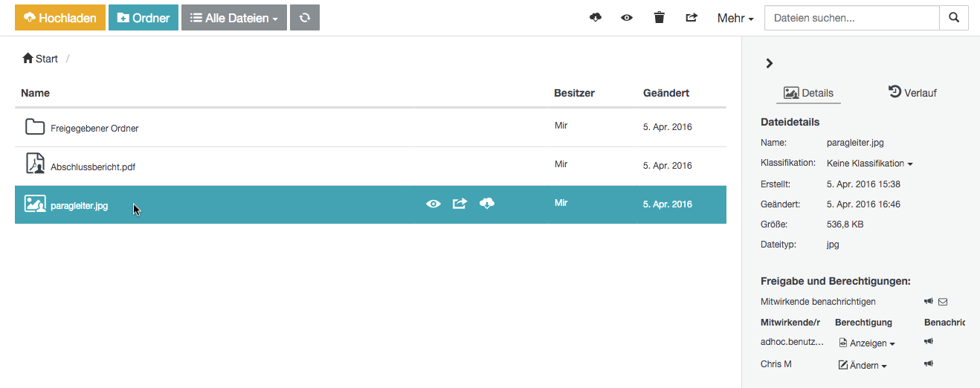Open the Freigegebener Ordner folder
The image size is (980, 388).
click(x=94, y=128)
